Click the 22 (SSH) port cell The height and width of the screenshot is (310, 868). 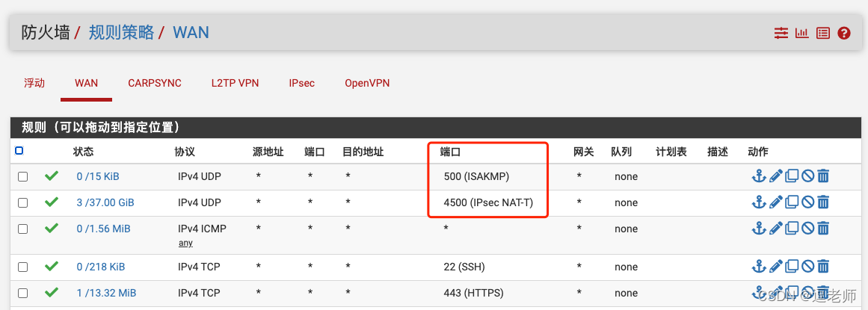click(x=464, y=267)
